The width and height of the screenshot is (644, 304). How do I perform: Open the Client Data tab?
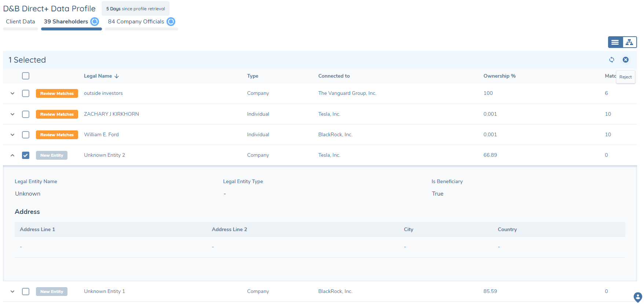pyautogui.click(x=21, y=22)
